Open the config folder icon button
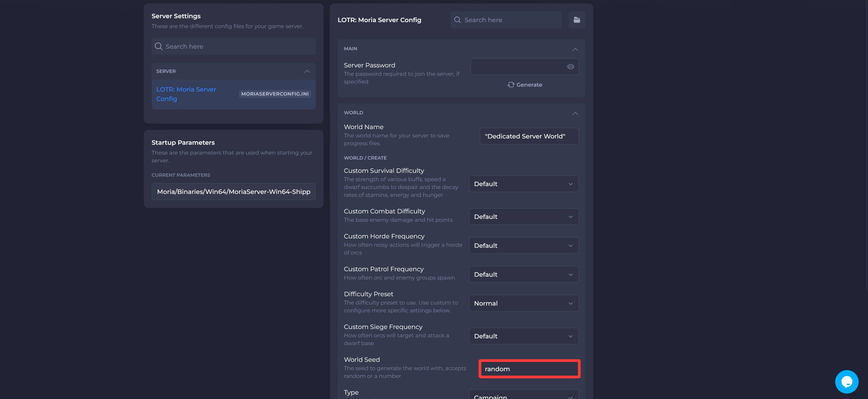Viewport: 868px width, 399px height. [x=576, y=20]
